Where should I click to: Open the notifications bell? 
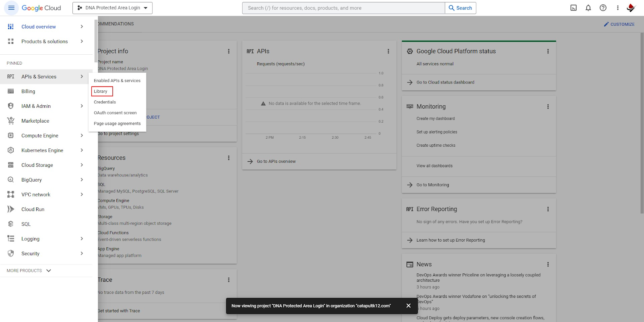[588, 8]
